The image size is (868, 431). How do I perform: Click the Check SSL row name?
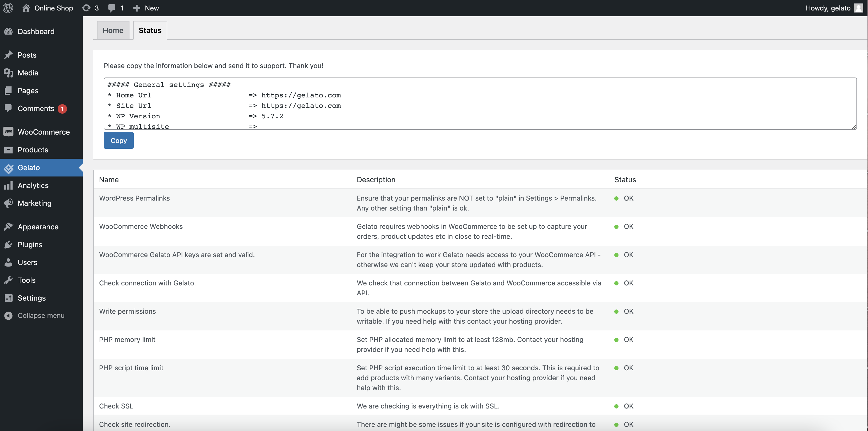(x=116, y=406)
